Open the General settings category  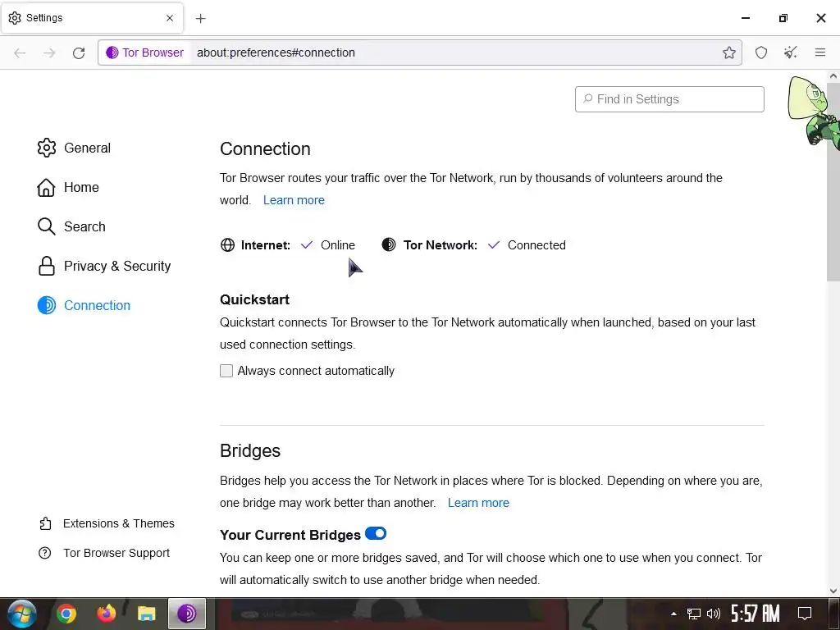click(x=74, y=148)
